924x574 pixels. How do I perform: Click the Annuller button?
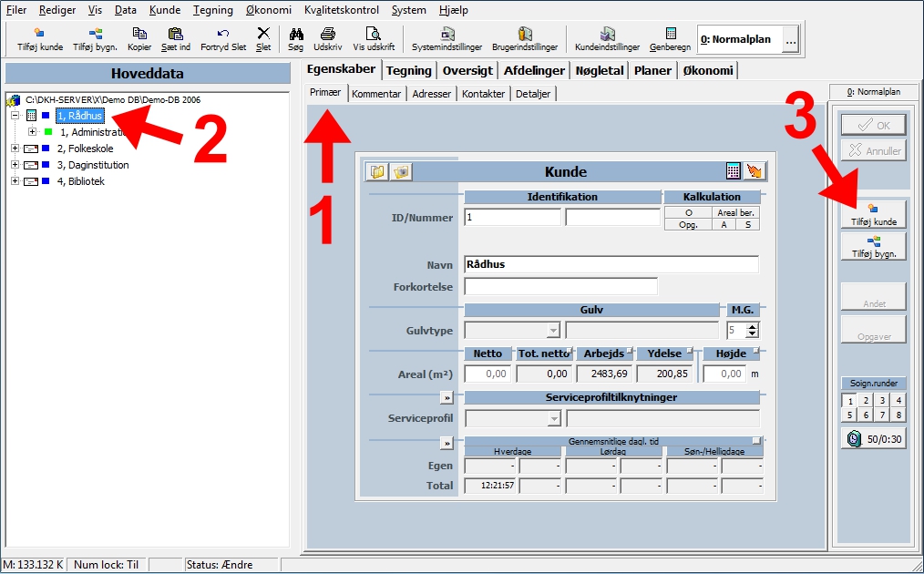pos(873,150)
